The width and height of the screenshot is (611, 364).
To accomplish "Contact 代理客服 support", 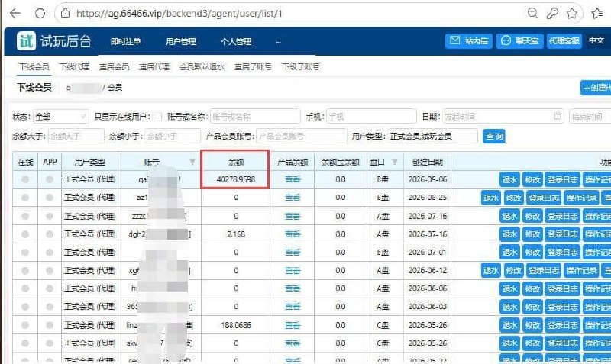I will 564,40.
